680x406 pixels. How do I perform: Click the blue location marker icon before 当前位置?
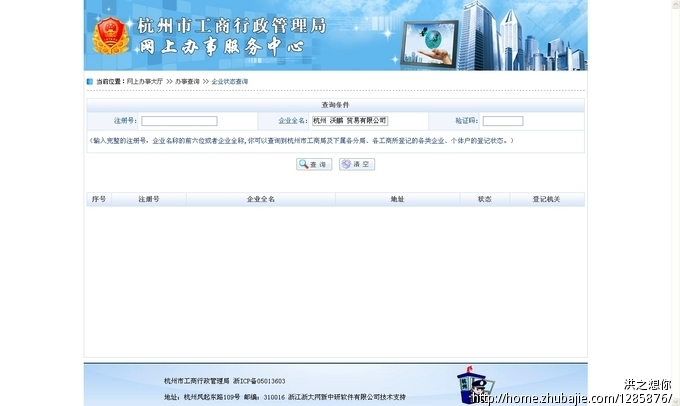tap(90, 82)
